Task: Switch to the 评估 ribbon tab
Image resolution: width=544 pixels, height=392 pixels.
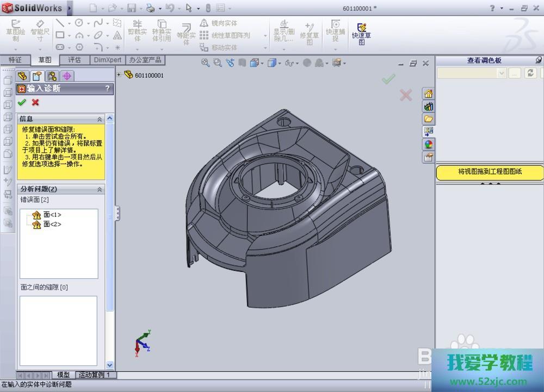Action: click(75, 60)
